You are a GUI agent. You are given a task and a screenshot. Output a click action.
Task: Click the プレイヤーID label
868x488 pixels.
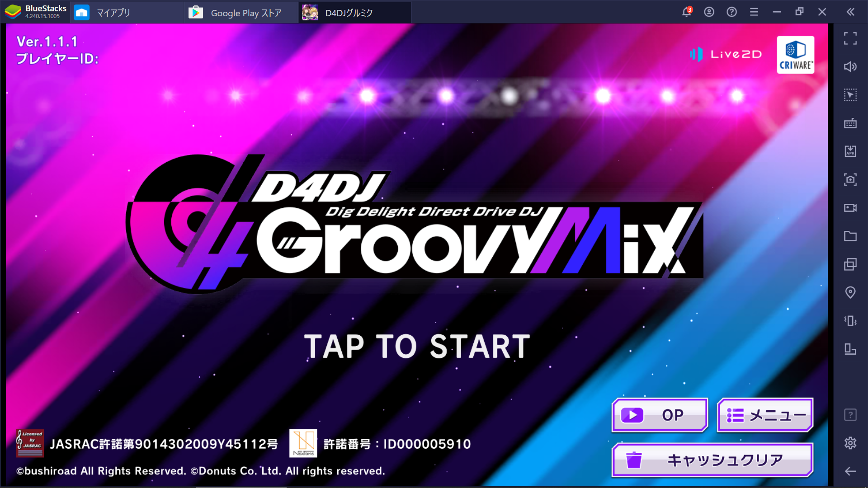[x=57, y=59]
